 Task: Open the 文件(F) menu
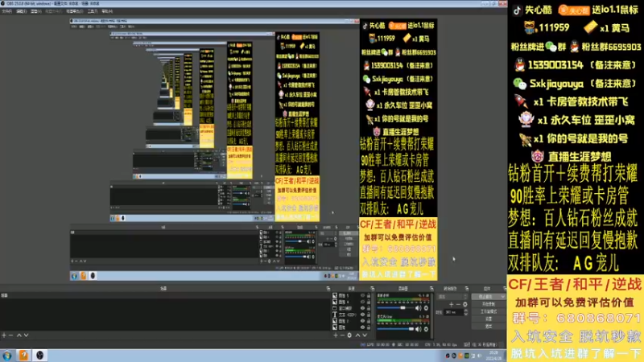[6, 11]
